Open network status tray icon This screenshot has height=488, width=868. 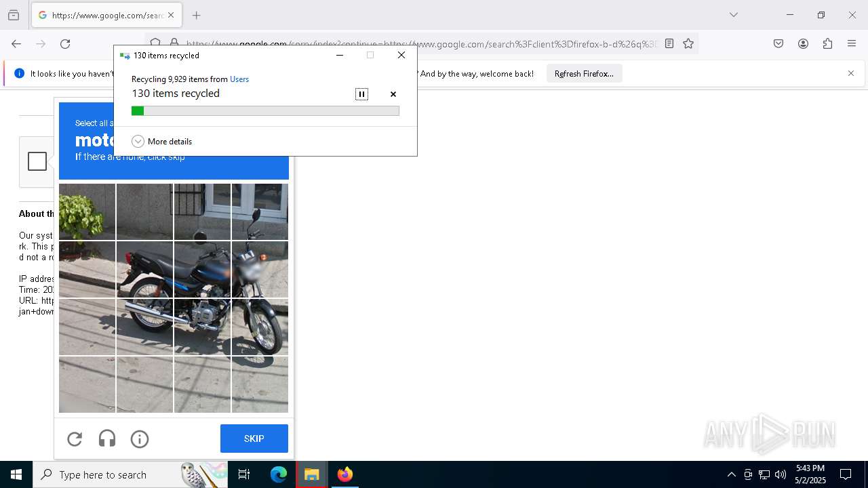(x=764, y=474)
